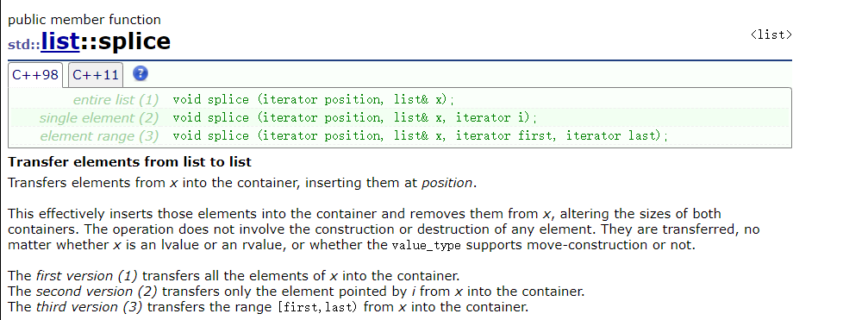Click the 'public member function' text
Screen dimensions: 868x320
tap(84, 19)
